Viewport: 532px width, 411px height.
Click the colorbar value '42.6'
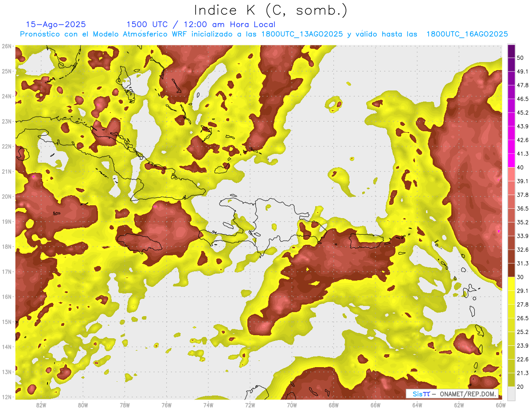(522, 140)
